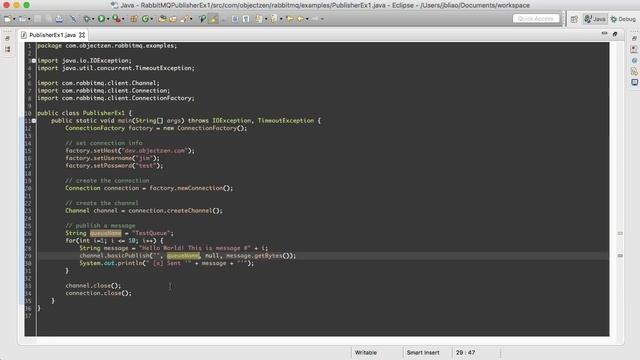
Task: Open the Console view from right trim
Action: (634, 82)
